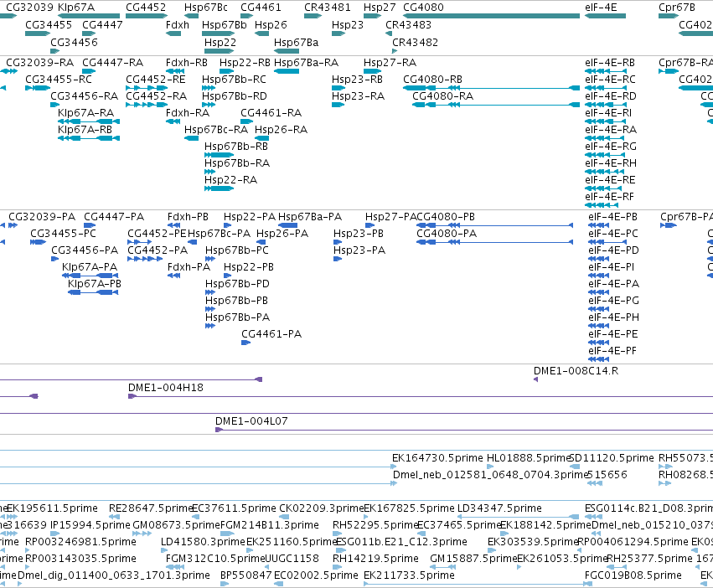
Task: Select protein label CG4461-PA
Action: pos(271,334)
